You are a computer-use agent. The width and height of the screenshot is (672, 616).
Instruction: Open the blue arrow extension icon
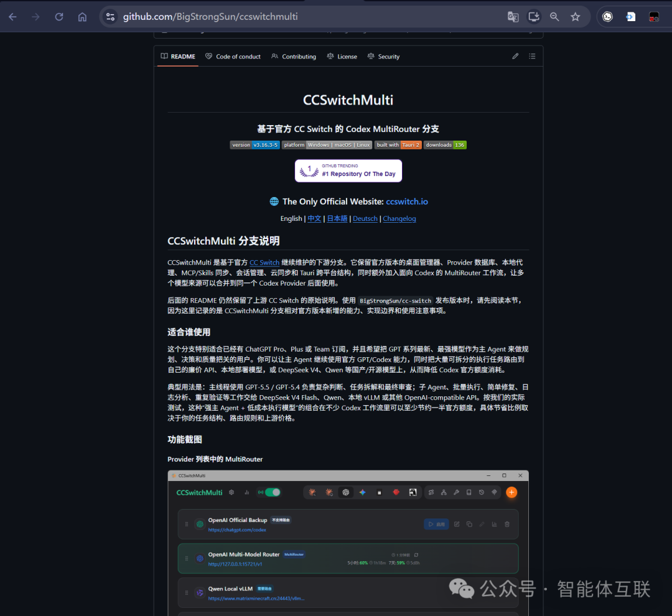630,17
